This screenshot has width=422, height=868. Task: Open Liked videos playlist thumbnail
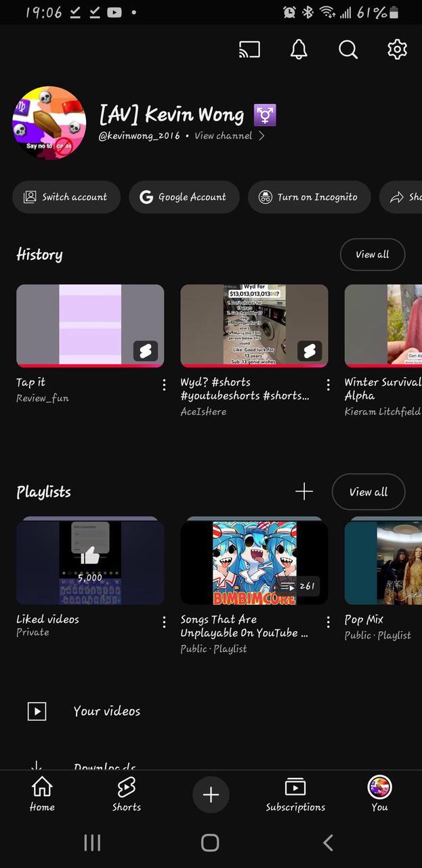(x=90, y=561)
